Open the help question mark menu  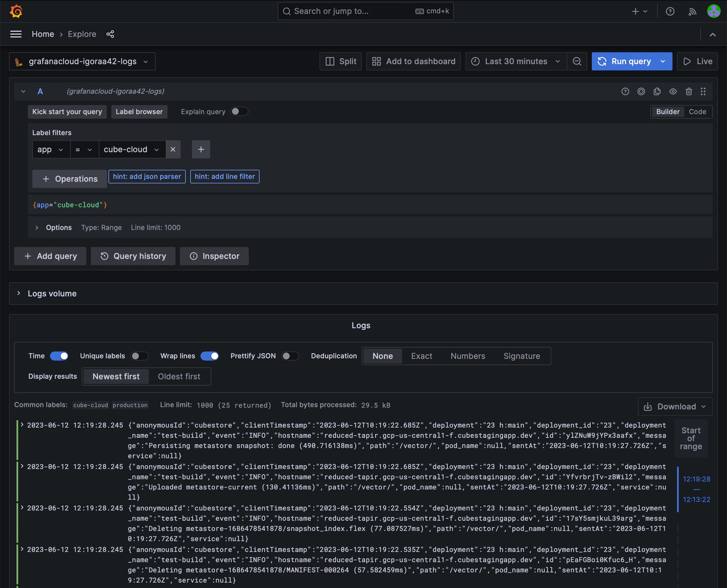coord(670,12)
